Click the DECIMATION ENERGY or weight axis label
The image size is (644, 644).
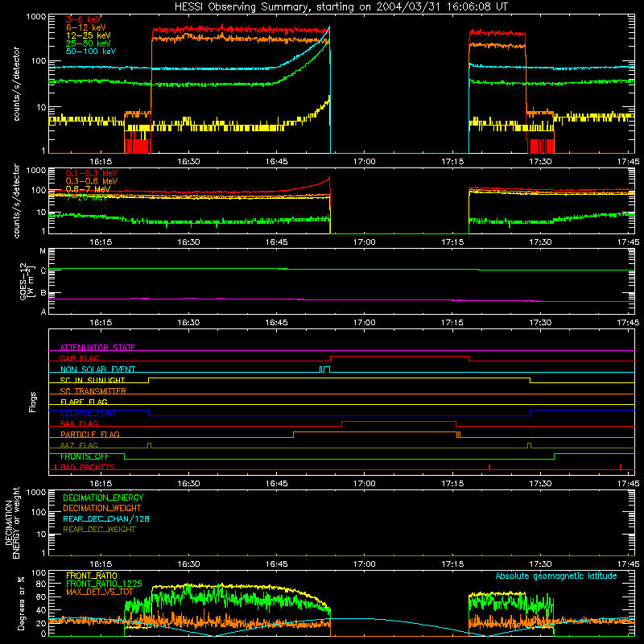point(12,522)
